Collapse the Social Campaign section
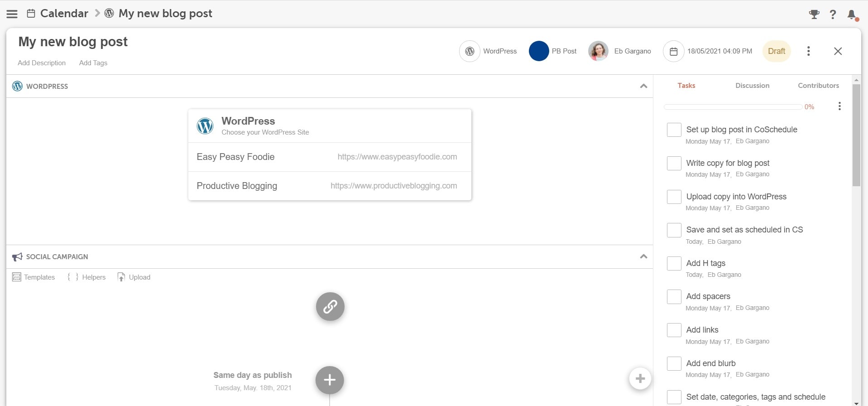The width and height of the screenshot is (868, 406). [643, 256]
